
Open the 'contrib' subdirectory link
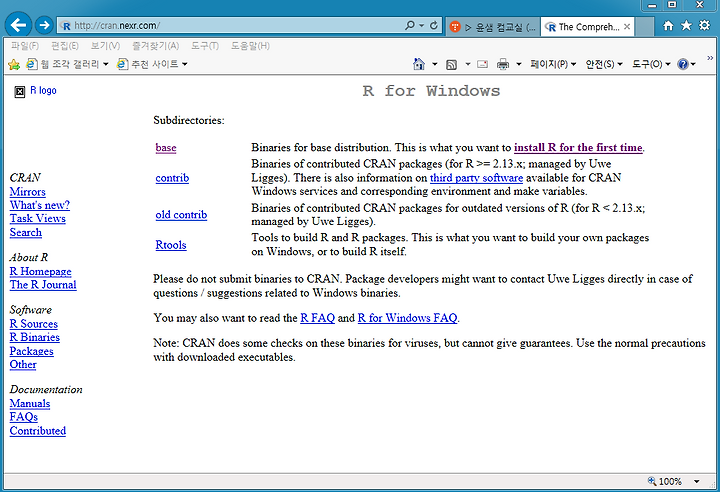[x=172, y=178]
